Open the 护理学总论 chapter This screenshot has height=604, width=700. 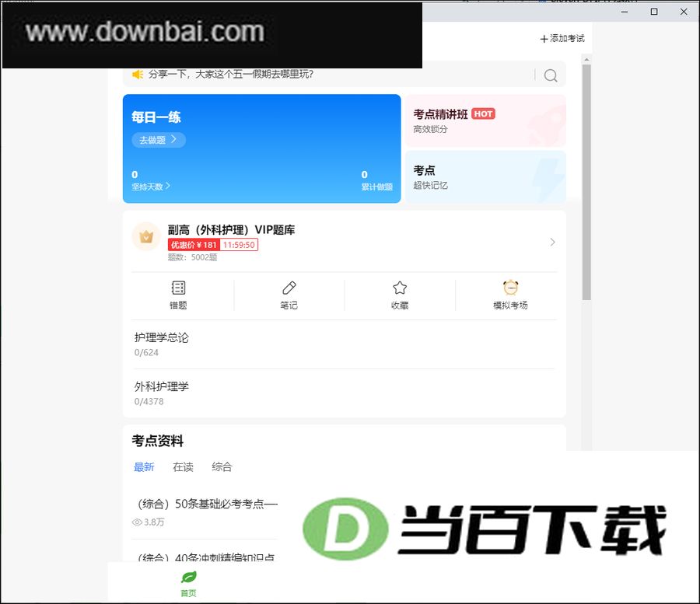345,344
